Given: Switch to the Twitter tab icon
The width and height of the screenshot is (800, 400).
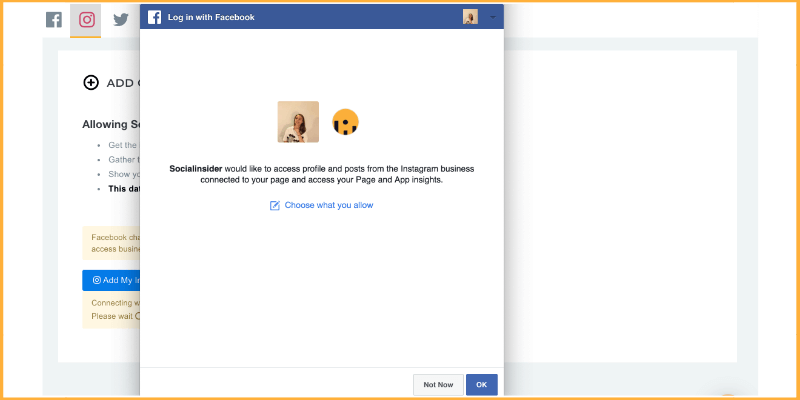Looking at the screenshot, I should (120, 20).
